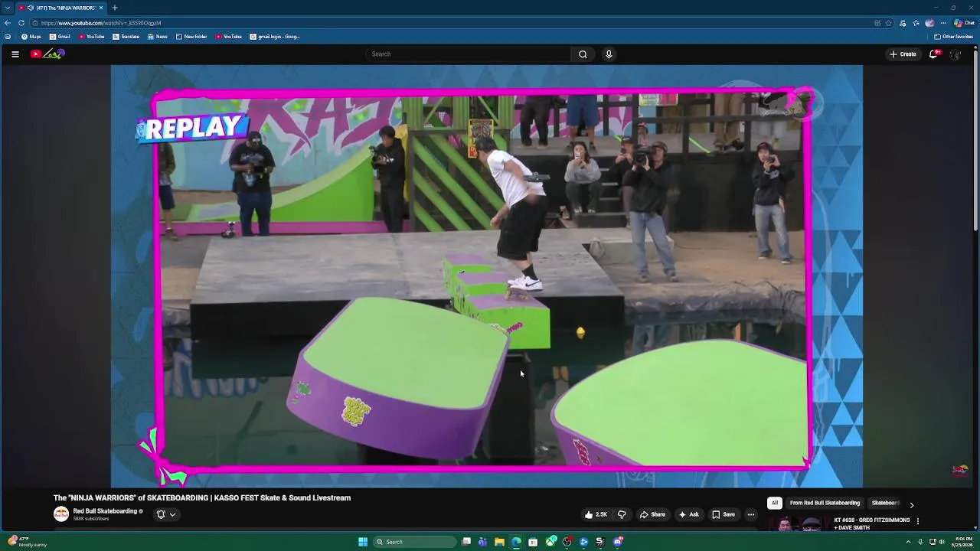The width and height of the screenshot is (980, 551).
Task: Open the weather widget on taskbar
Action: click(28, 542)
